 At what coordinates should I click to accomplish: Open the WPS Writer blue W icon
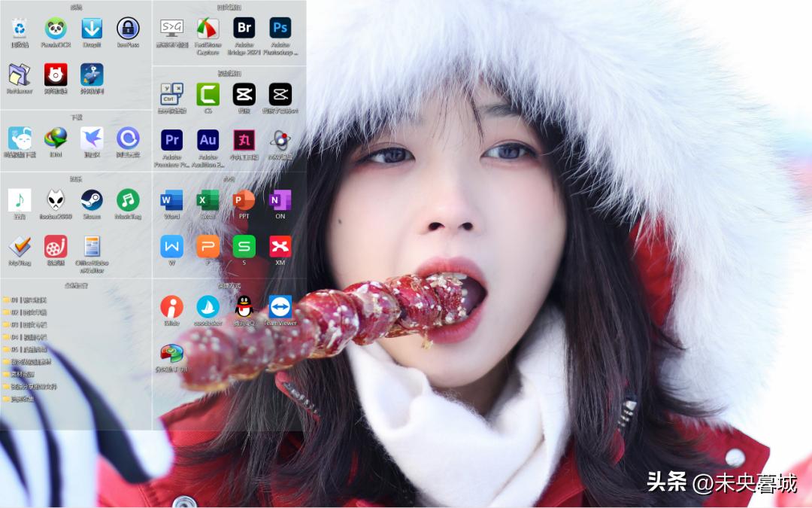point(171,247)
